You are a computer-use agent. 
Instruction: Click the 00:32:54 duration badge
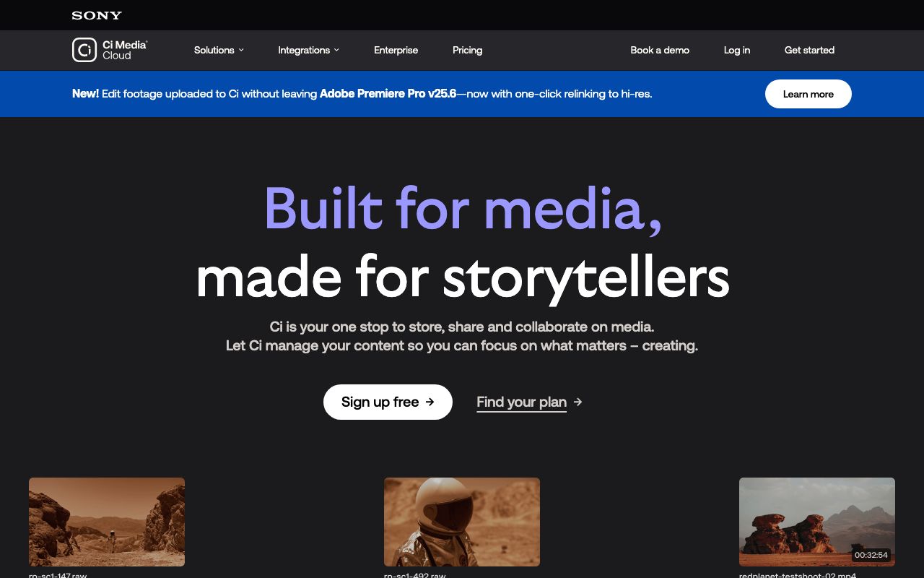click(x=871, y=555)
